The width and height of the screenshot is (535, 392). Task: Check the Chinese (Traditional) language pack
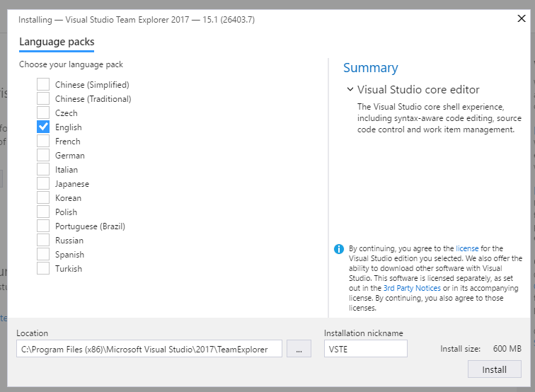pos(43,98)
